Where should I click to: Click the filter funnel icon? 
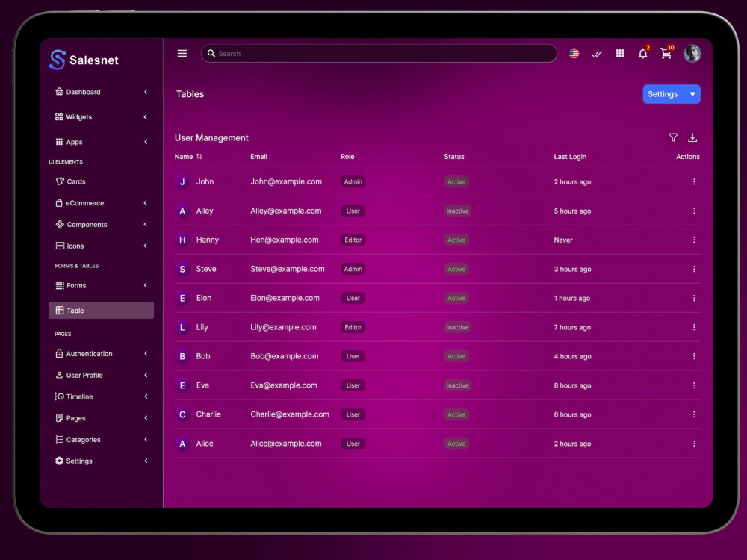(x=673, y=137)
